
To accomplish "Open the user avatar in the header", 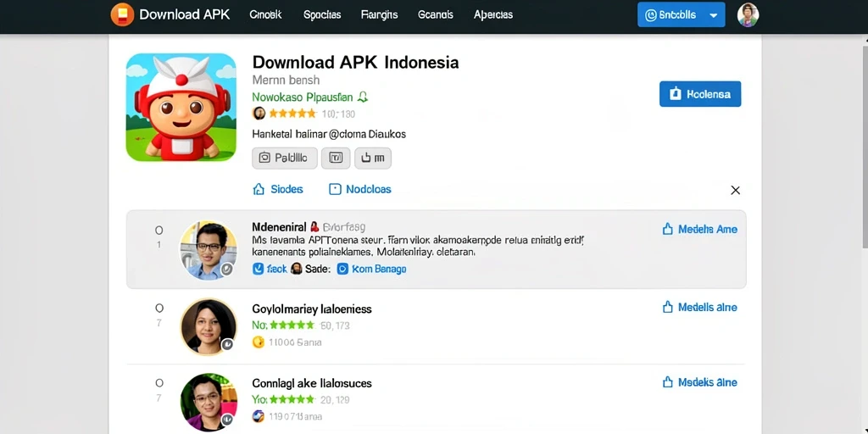I will [748, 15].
